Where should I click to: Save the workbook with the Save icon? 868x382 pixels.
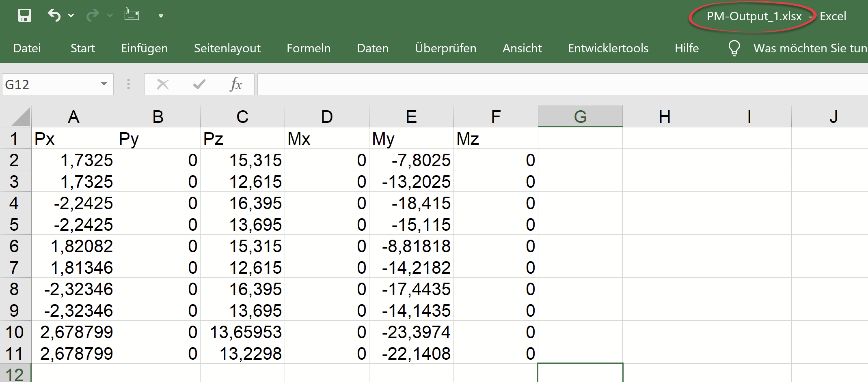pos(25,15)
